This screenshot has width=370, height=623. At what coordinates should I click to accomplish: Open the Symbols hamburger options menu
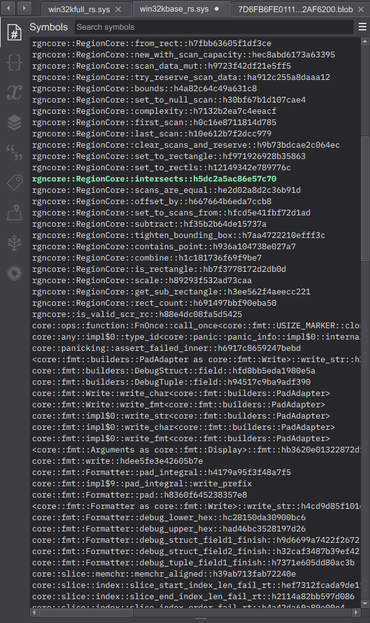(x=362, y=27)
